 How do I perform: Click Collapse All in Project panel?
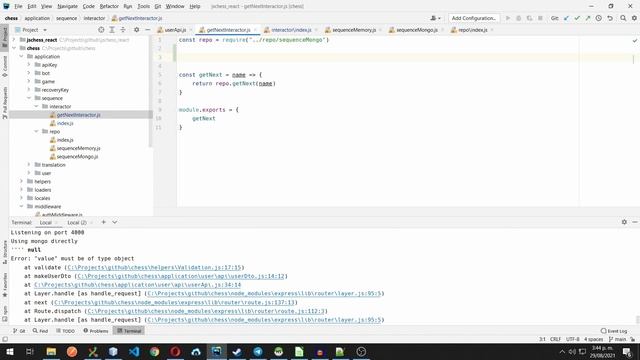(x=123, y=30)
